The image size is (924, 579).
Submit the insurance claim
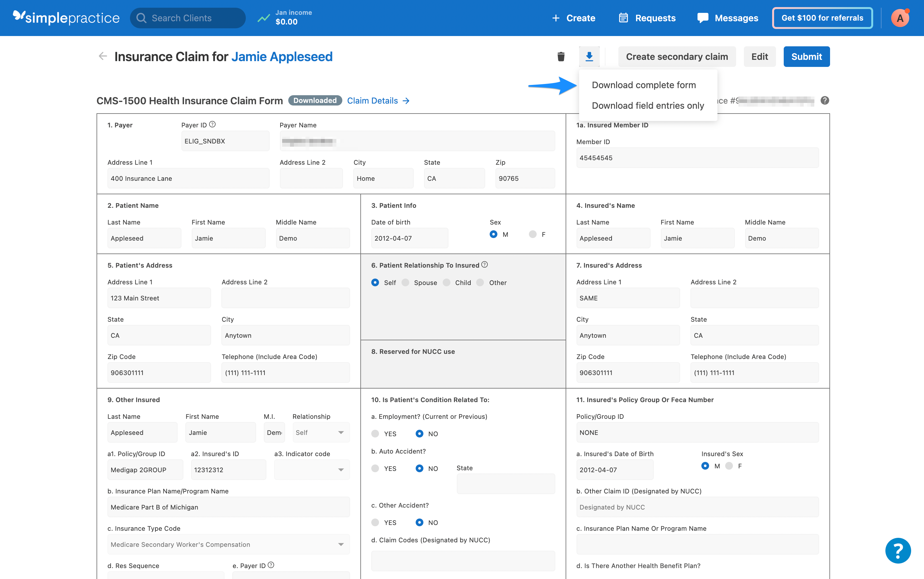tap(807, 56)
